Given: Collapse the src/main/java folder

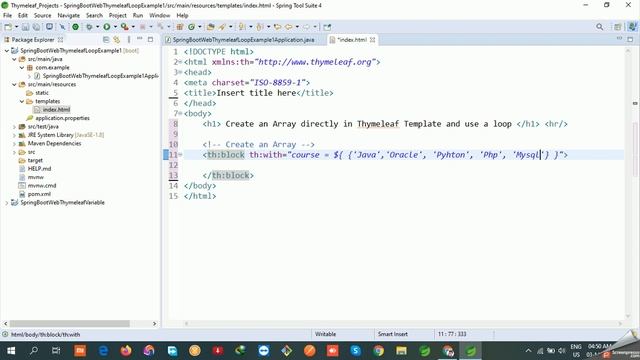Looking at the screenshot, I should tap(14, 59).
